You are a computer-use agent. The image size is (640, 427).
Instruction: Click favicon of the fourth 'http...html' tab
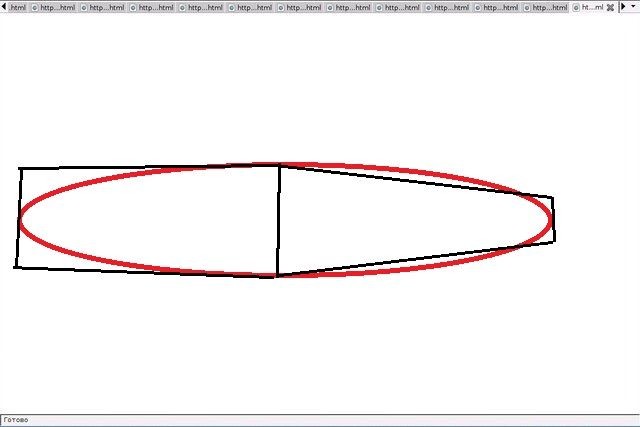[183, 7]
